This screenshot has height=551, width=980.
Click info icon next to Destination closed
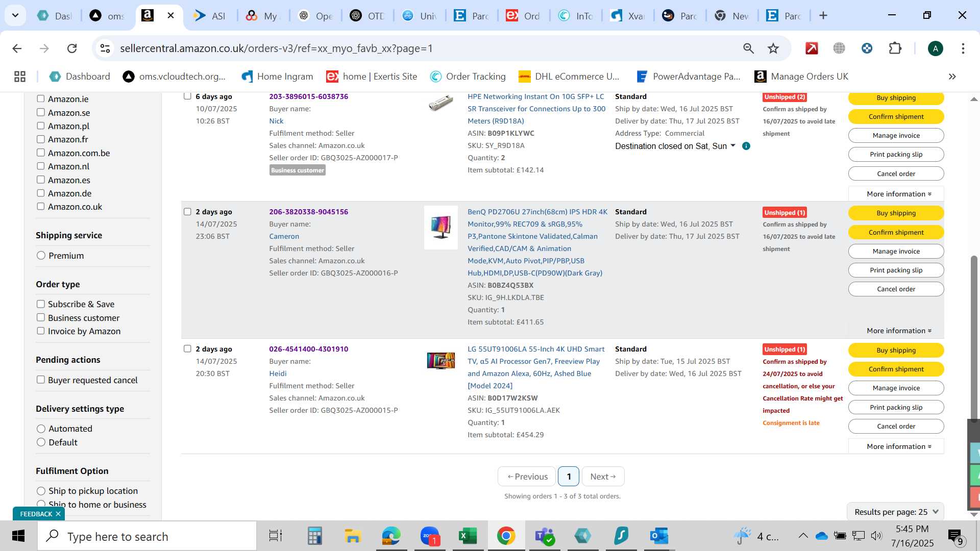click(x=746, y=146)
